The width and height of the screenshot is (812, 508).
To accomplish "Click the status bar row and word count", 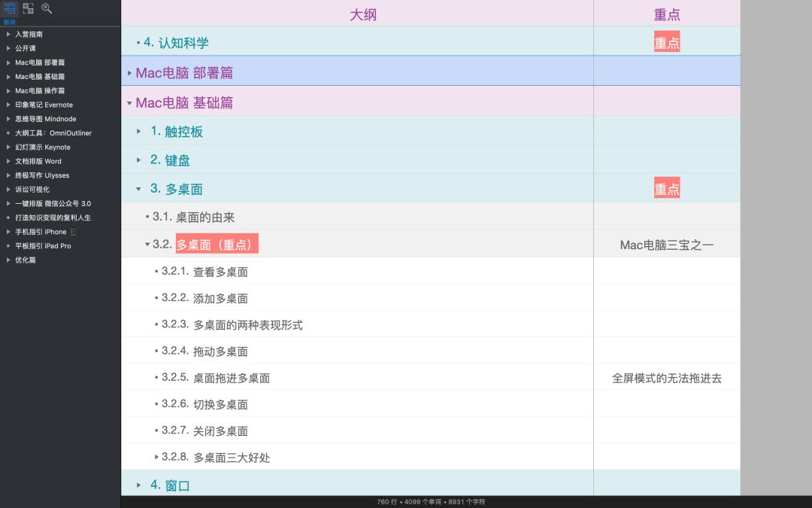I will [431, 502].
